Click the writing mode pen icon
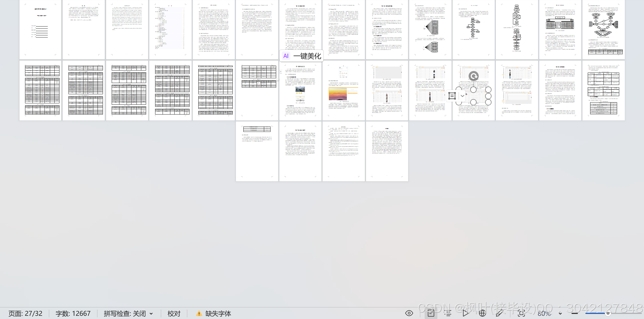The width and height of the screenshot is (644, 319). coord(499,313)
